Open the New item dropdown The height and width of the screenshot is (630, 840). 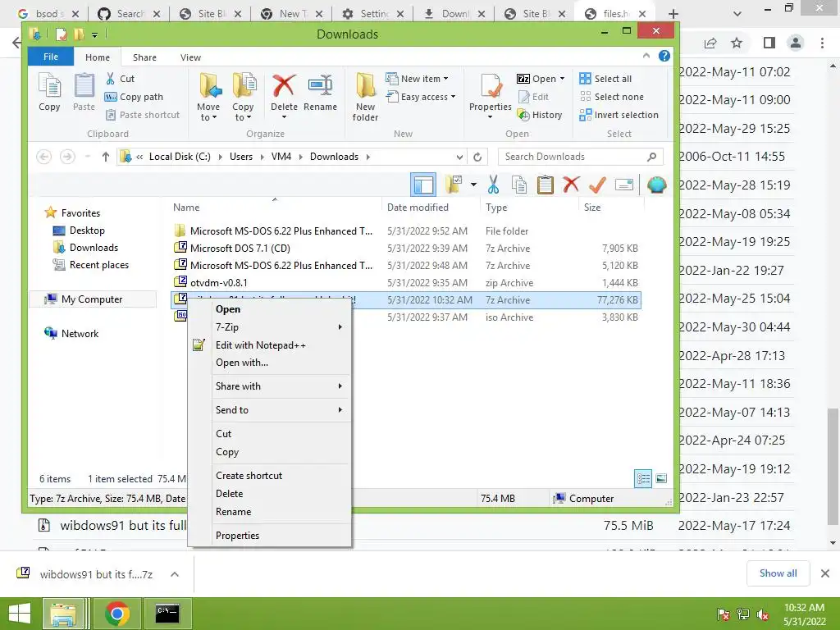coord(417,79)
